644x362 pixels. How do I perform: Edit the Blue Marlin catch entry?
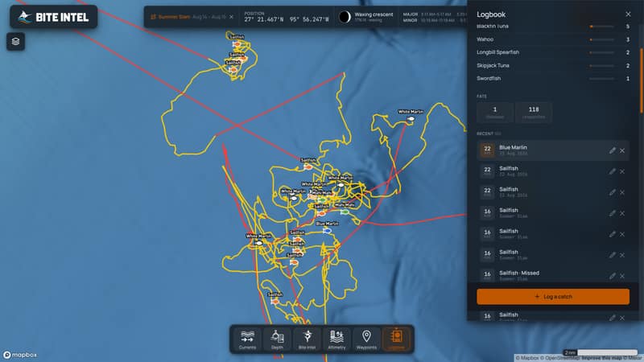click(x=612, y=150)
